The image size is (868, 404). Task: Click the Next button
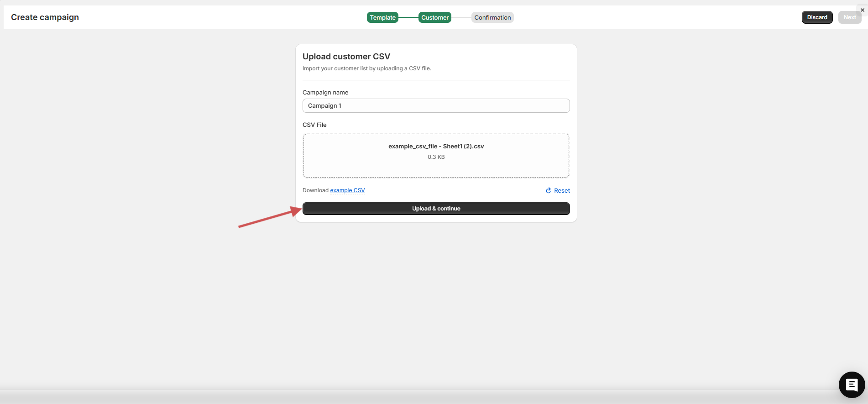tap(850, 17)
